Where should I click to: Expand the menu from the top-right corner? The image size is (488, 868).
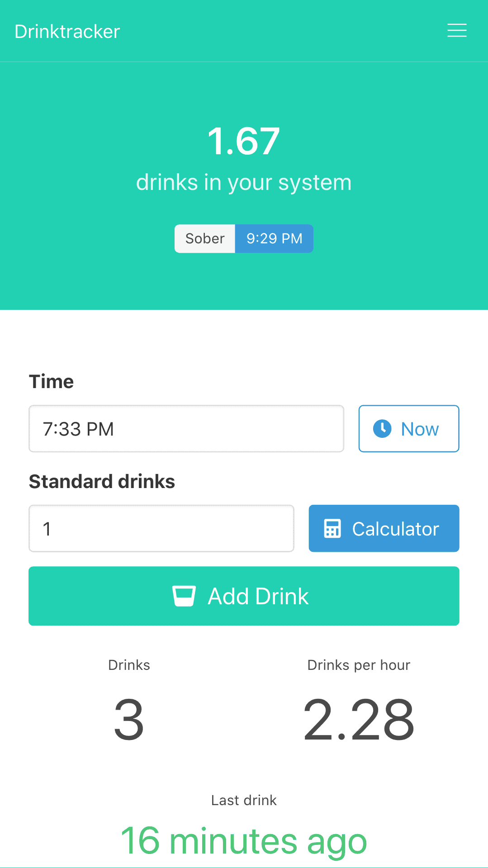[456, 30]
